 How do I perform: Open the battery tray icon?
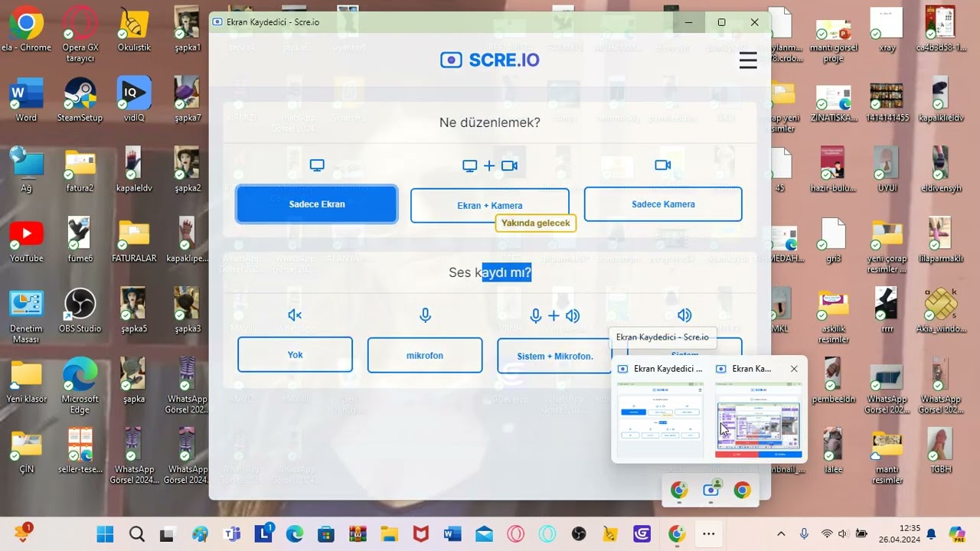861,534
